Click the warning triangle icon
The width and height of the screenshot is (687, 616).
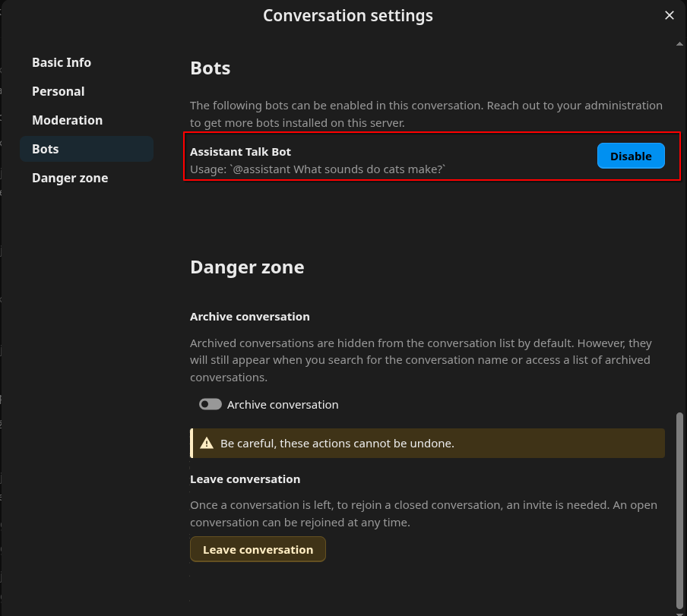click(x=206, y=443)
